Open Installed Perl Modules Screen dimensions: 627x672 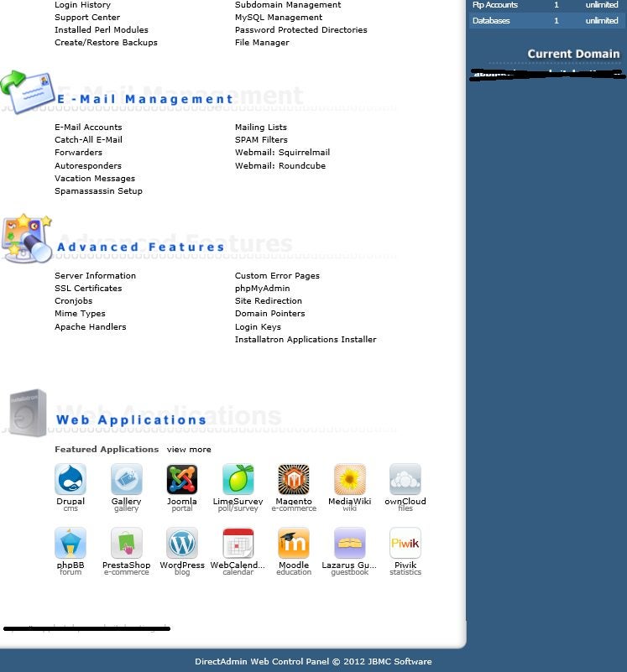[102, 29]
